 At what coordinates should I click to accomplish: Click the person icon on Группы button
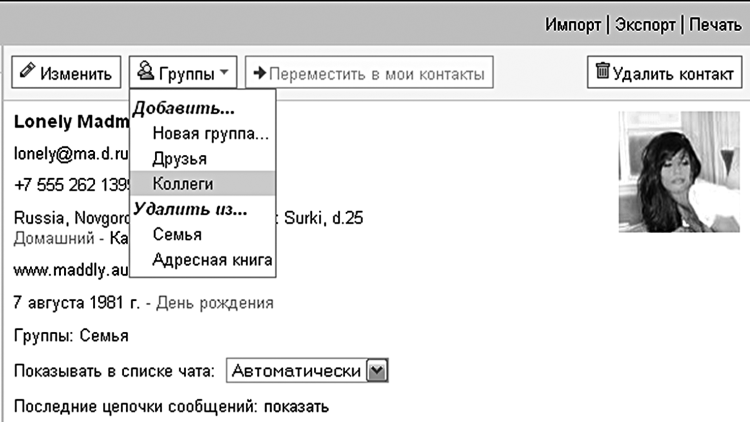(146, 71)
